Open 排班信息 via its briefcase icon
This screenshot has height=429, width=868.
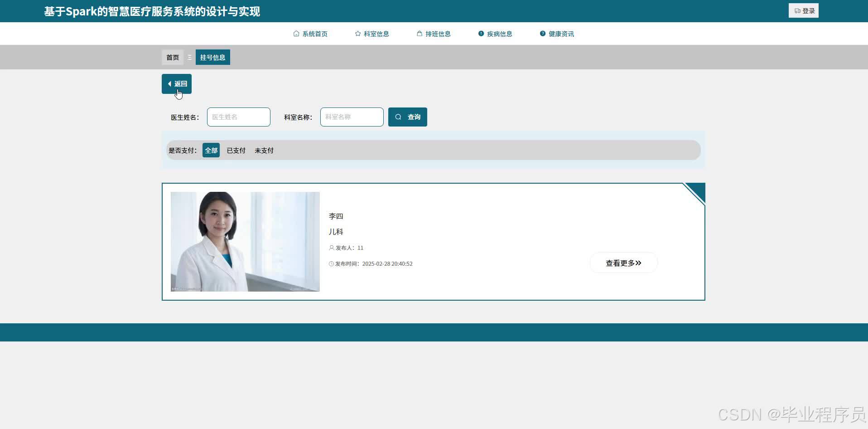click(419, 33)
